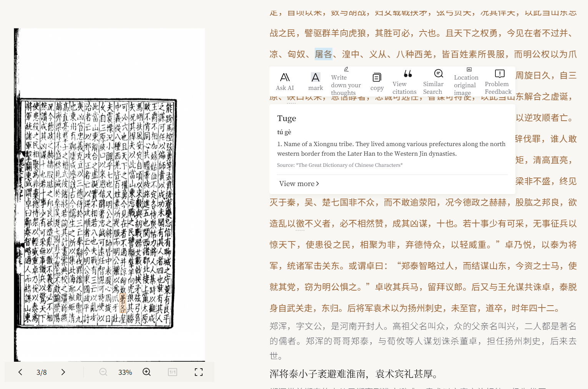The height and width of the screenshot is (389, 588).
Task: Click the Great Dictionary source line
Action: 340,165
